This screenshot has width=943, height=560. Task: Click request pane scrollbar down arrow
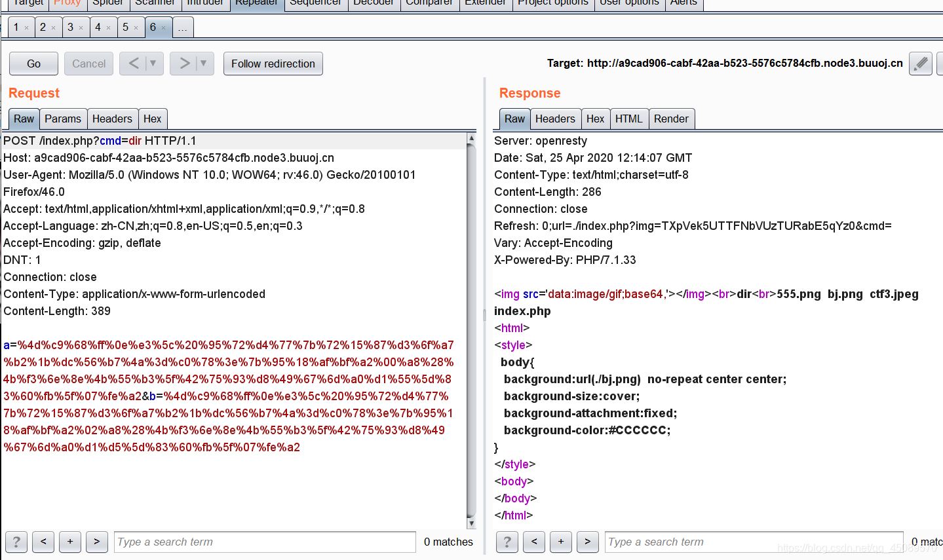click(x=471, y=523)
